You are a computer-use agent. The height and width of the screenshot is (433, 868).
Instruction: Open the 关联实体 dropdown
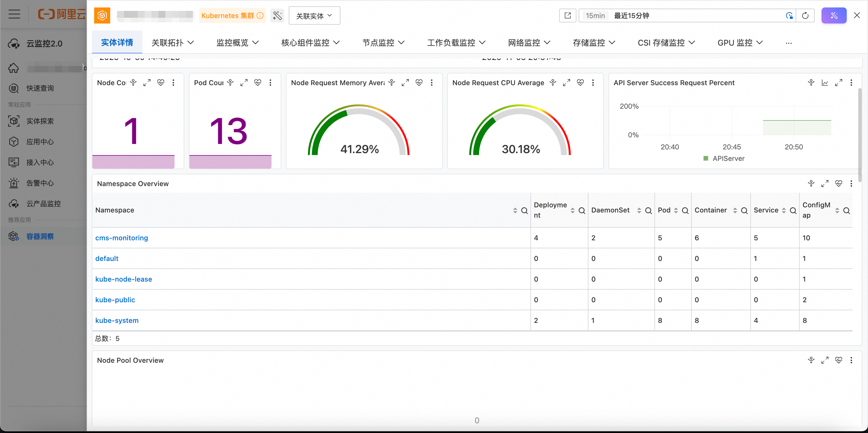click(x=314, y=15)
